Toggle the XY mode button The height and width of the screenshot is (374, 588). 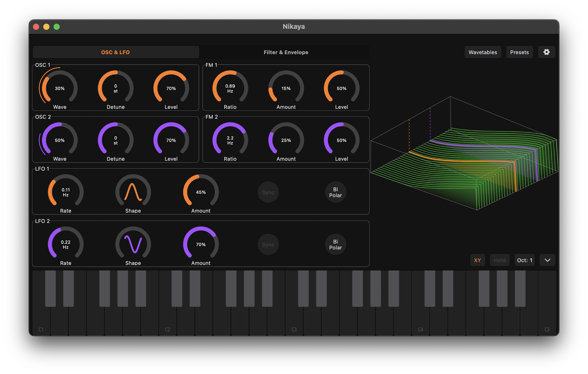click(477, 260)
